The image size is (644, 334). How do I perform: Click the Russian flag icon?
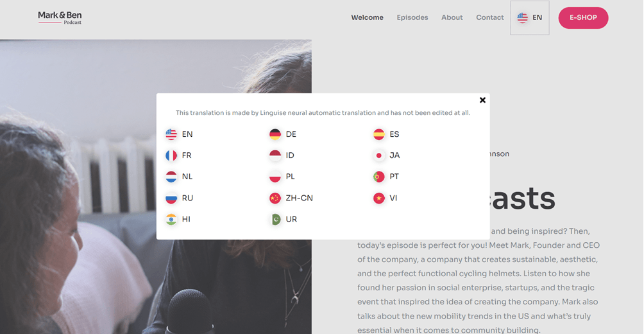(171, 198)
